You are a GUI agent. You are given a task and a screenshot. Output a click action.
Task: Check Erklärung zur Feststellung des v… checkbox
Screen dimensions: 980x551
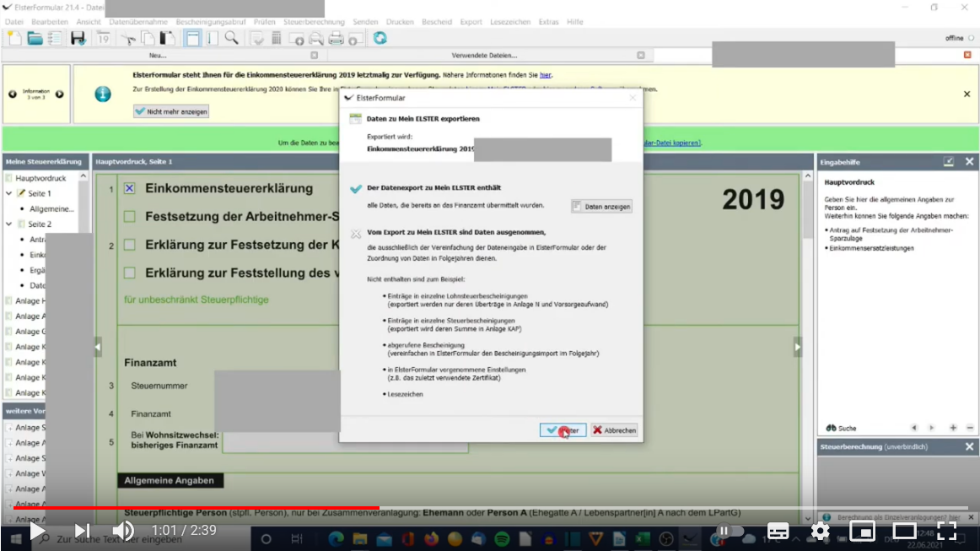(x=129, y=273)
